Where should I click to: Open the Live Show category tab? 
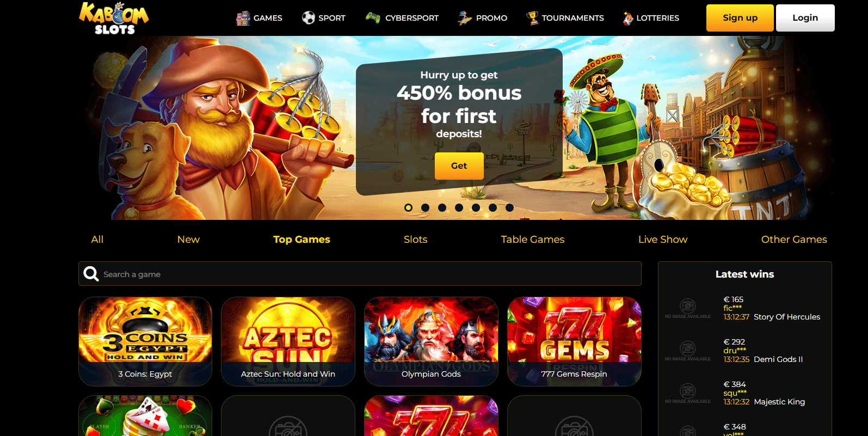(663, 240)
